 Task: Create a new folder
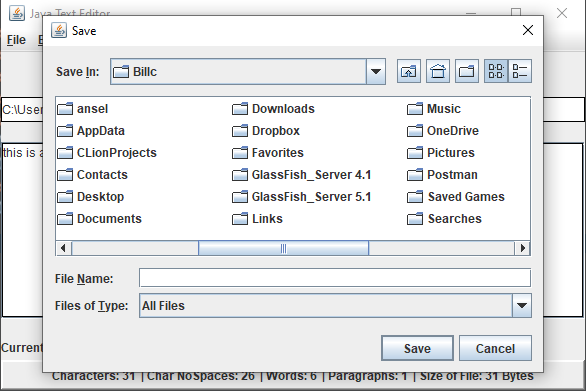pyautogui.click(x=466, y=71)
